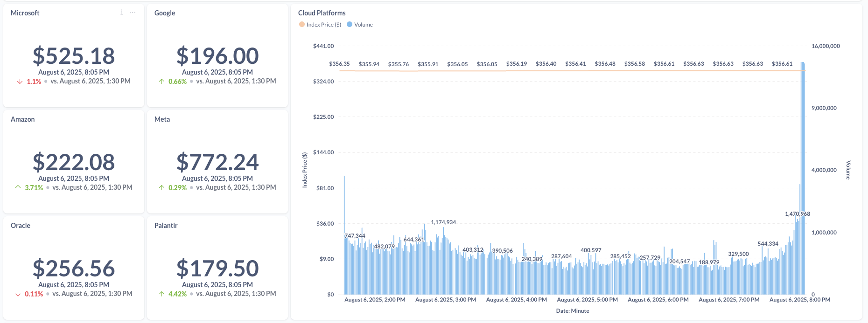Viewport: 868px width, 323px height.
Task: Open the Microsoft card title
Action: tap(25, 13)
